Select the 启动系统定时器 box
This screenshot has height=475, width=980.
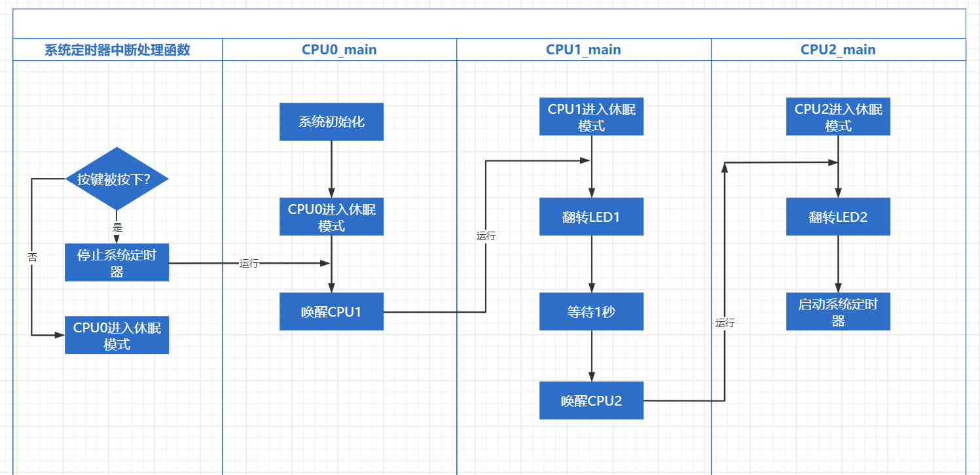pos(838,311)
